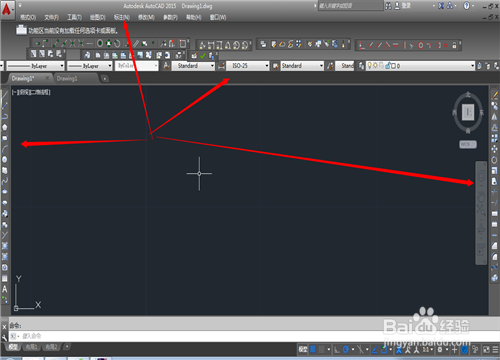The image size is (500, 360).
Task: Toggle layer 0 lock icon
Action: 388,66
